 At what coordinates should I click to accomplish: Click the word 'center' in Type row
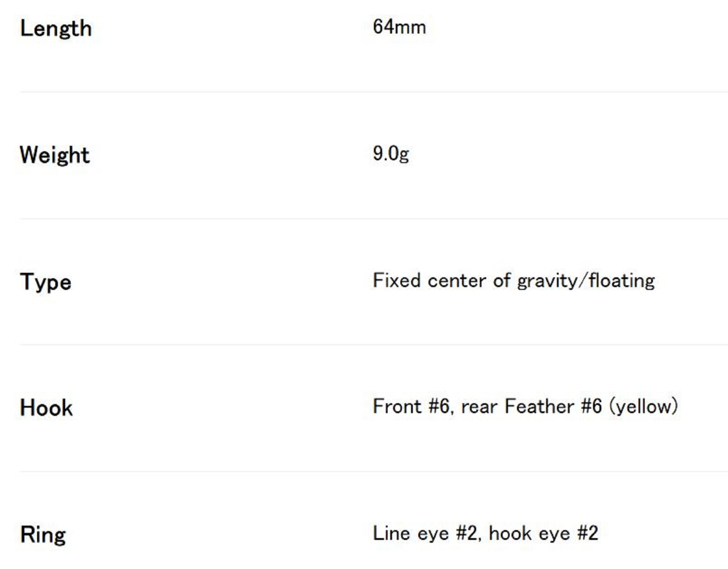click(456, 281)
